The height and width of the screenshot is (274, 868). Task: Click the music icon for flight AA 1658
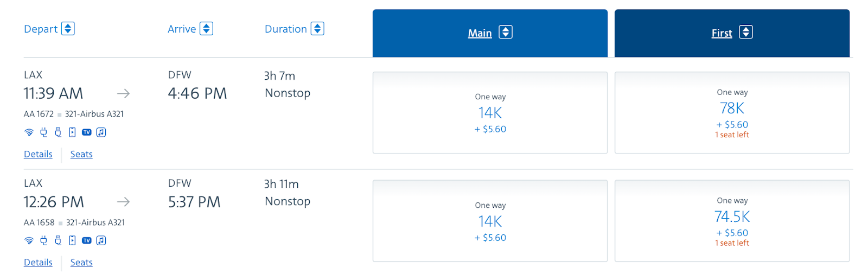[x=101, y=240]
